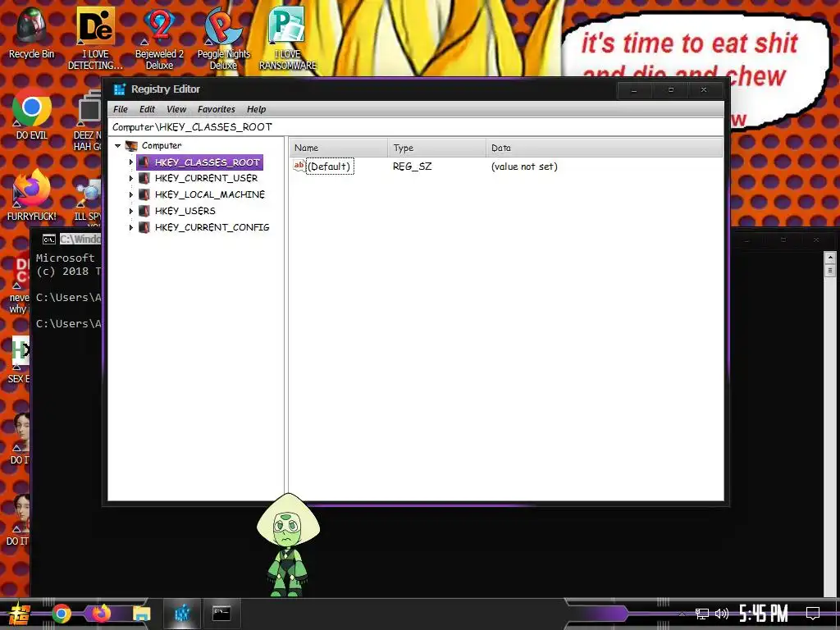
Task: Click the network tray icon
Action: [702, 614]
